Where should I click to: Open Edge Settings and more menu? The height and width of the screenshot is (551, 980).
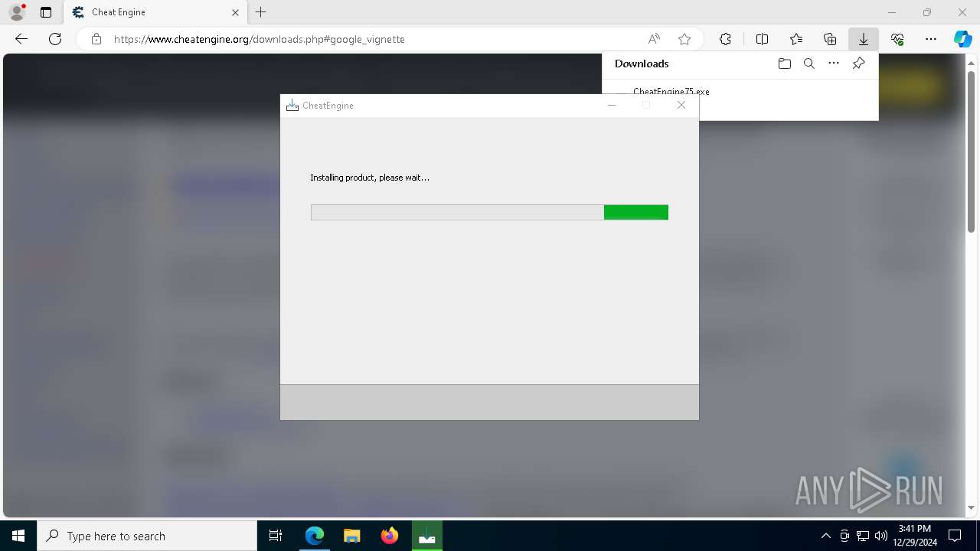click(x=931, y=39)
